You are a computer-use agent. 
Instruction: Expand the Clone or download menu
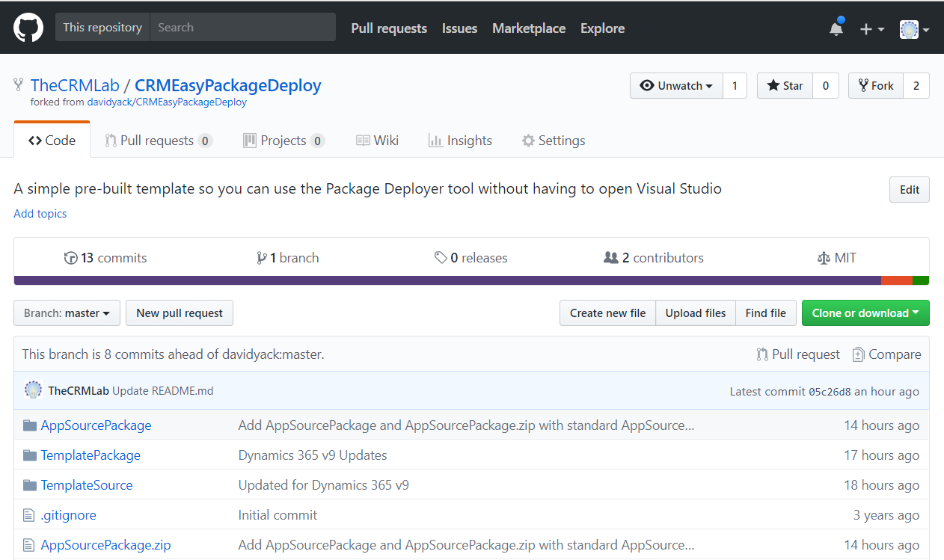click(x=865, y=313)
